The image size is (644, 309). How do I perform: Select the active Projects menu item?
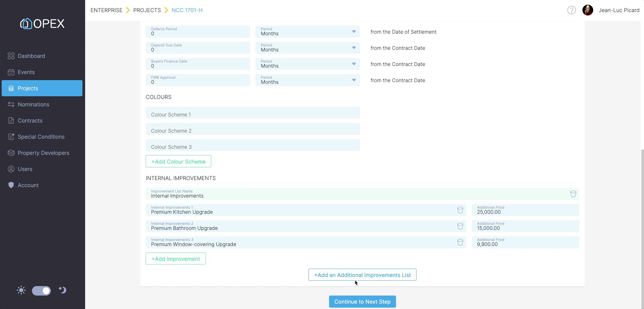tap(42, 88)
